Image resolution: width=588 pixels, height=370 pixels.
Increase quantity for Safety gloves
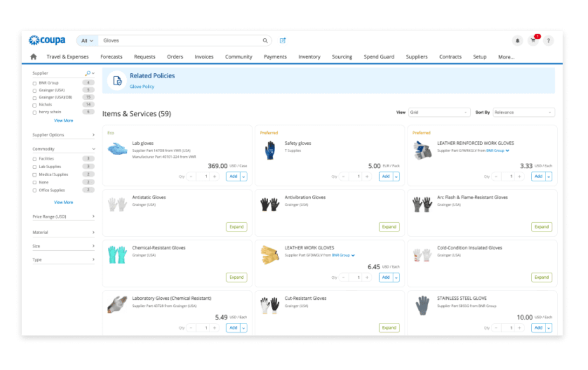[x=367, y=176]
